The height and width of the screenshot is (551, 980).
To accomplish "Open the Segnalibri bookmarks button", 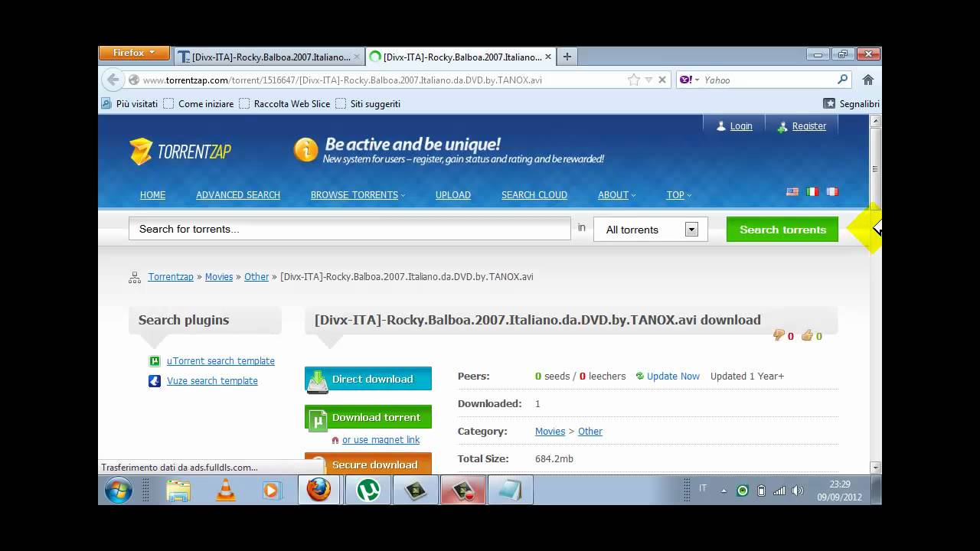I will (x=851, y=104).
